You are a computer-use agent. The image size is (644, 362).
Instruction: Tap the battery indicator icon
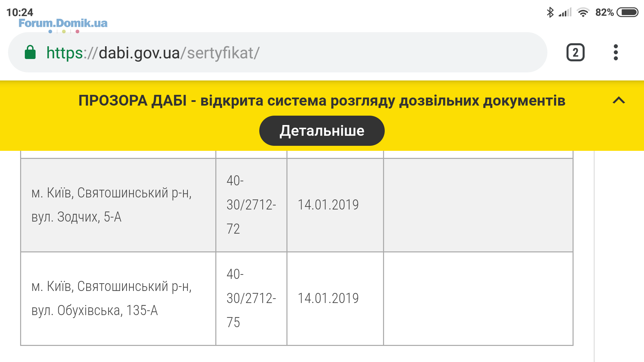coord(627,12)
